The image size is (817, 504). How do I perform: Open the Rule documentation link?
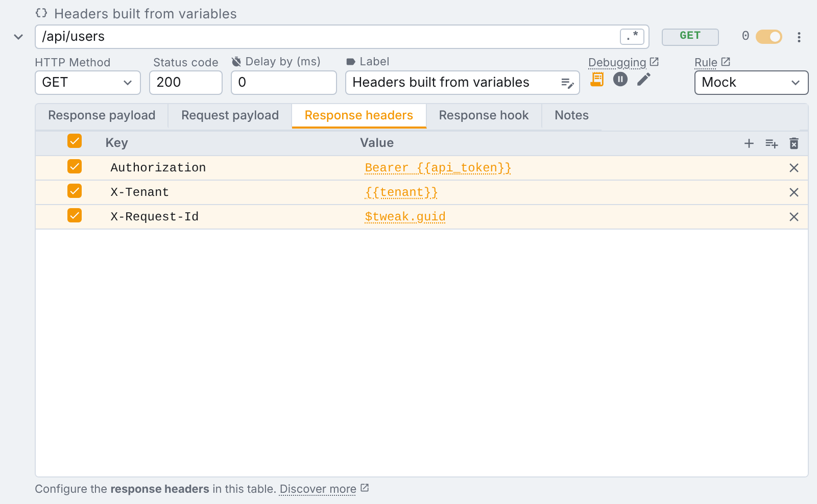click(712, 62)
